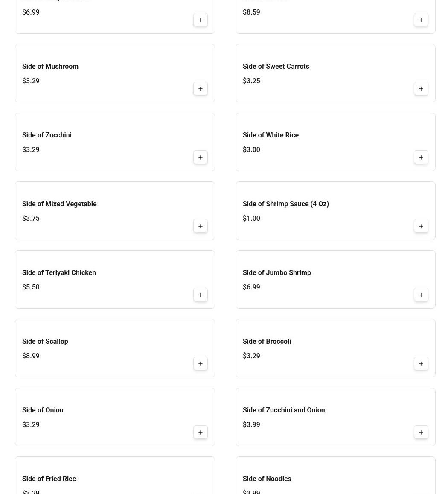Click plus button for Side of Zucchini
448x494 pixels.
click(200, 158)
